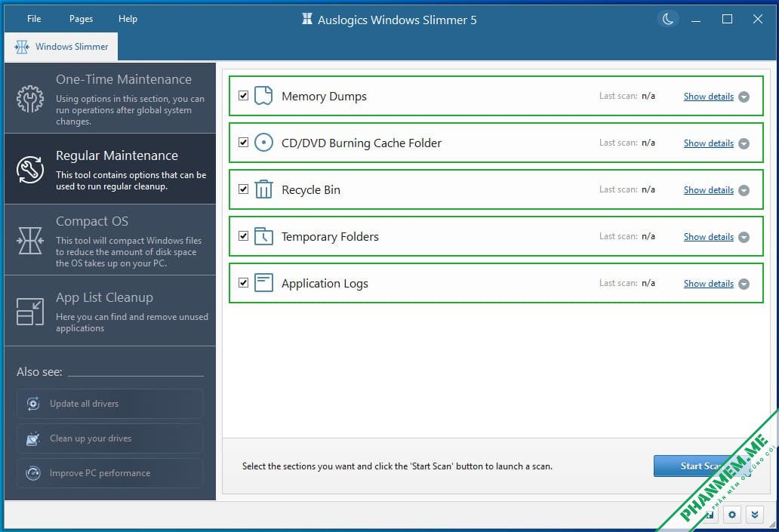Click Update all drivers button

pos(109,404)
